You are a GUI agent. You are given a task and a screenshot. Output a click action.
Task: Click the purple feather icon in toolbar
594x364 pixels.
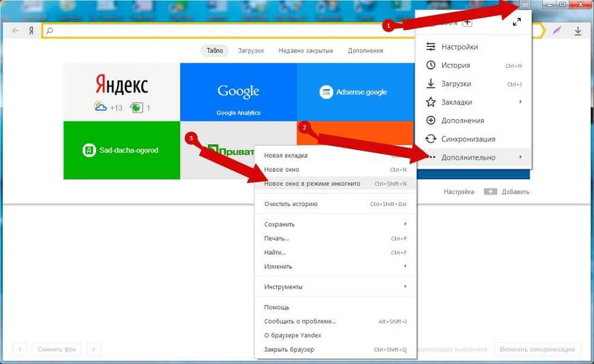(557, 31)
